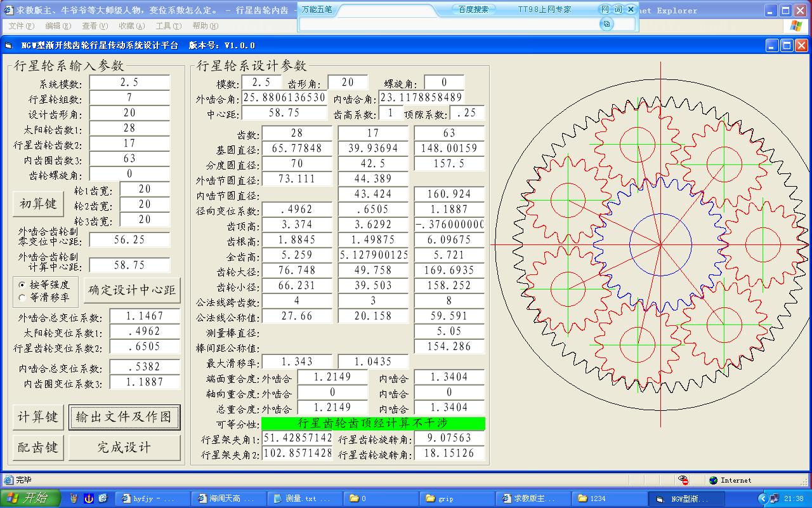Click the blue anchor quick launch icon

click(89, 498)
